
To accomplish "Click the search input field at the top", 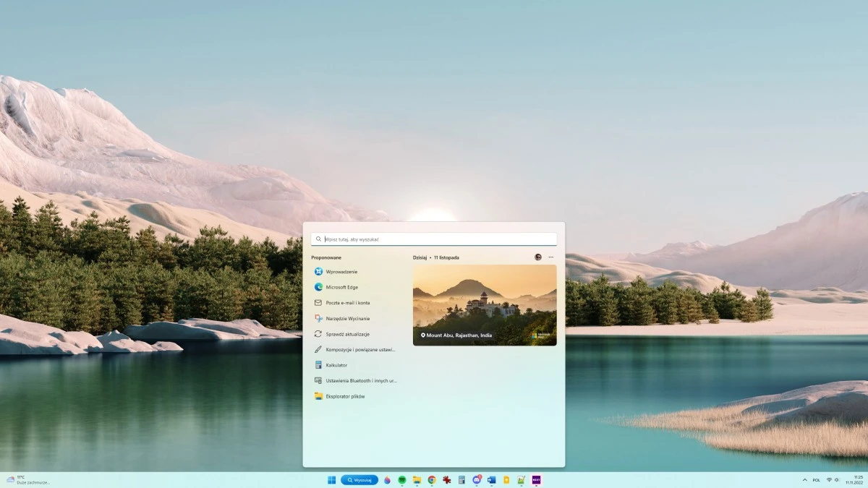I will 433,239.
